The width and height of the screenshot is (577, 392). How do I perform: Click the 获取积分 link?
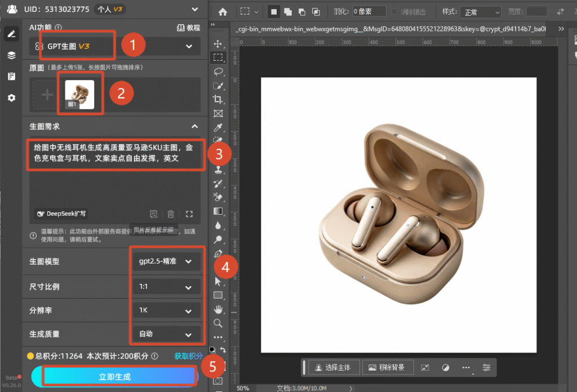tap(188, 356)
